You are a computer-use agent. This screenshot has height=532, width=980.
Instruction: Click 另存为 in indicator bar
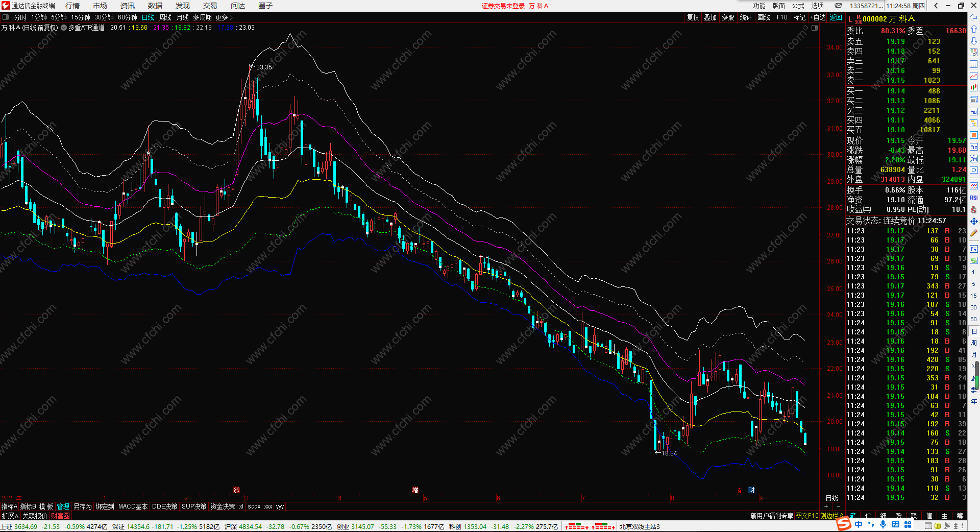(x=82, y=506)
